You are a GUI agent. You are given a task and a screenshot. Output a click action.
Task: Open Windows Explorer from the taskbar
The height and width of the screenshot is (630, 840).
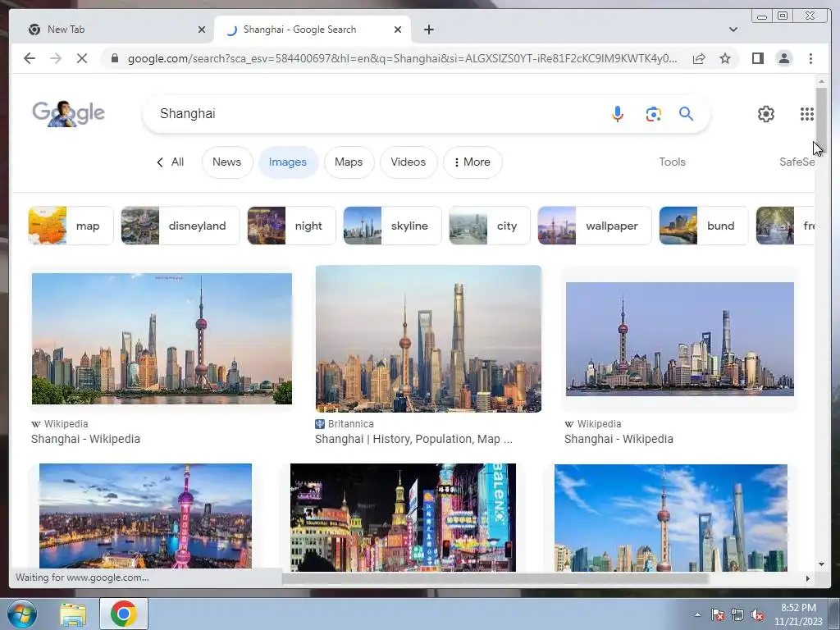pyautogui.click(x=73, y=614)
